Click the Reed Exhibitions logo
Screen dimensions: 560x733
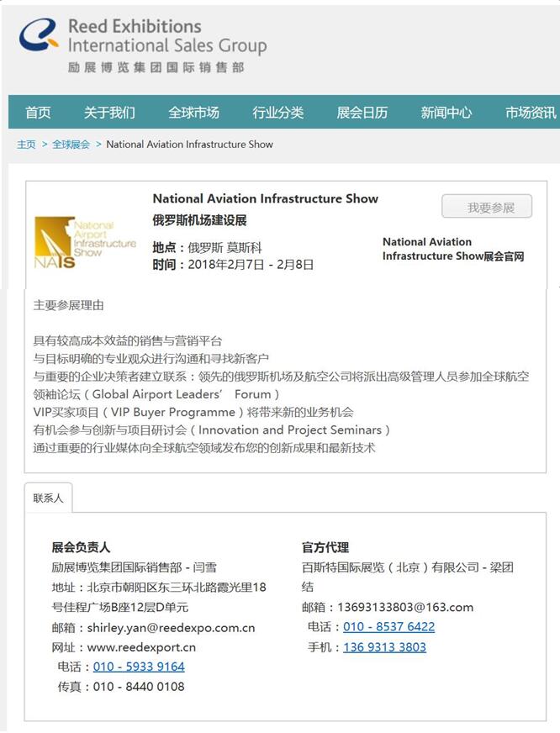click(x=141, y=45)
